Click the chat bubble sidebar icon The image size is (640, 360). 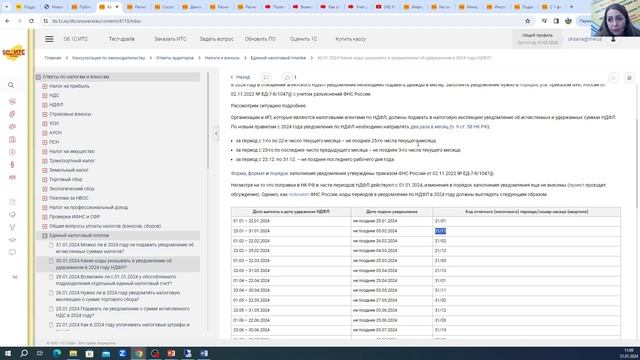click(12, 252)
